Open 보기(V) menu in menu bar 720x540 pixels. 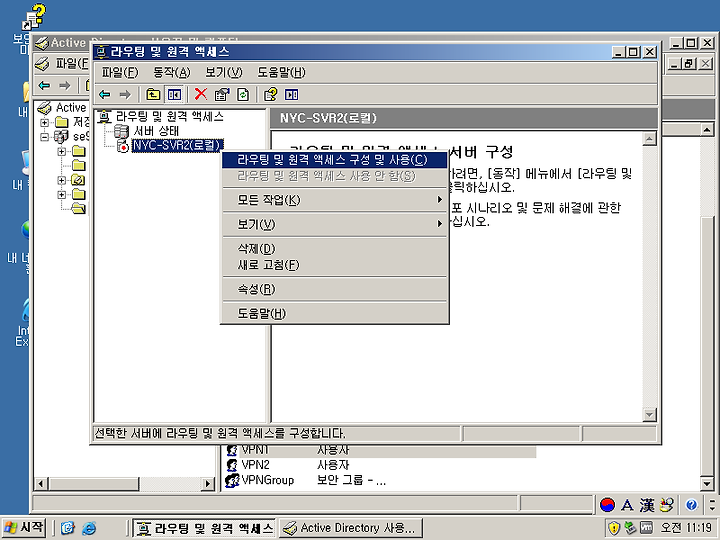pos(224,72)
